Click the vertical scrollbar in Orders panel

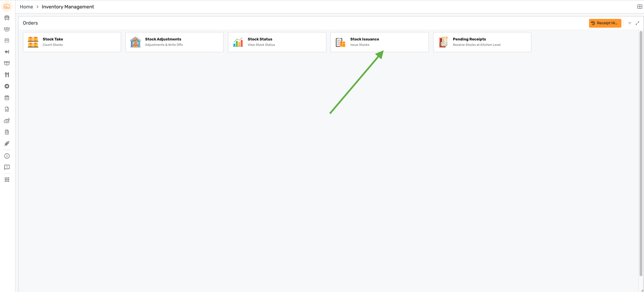641,154
